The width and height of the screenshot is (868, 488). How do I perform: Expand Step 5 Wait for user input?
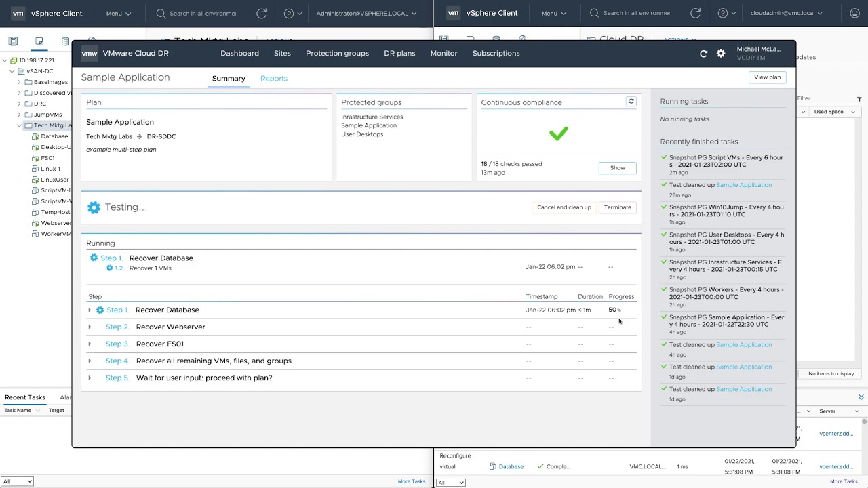coord(90,378)
